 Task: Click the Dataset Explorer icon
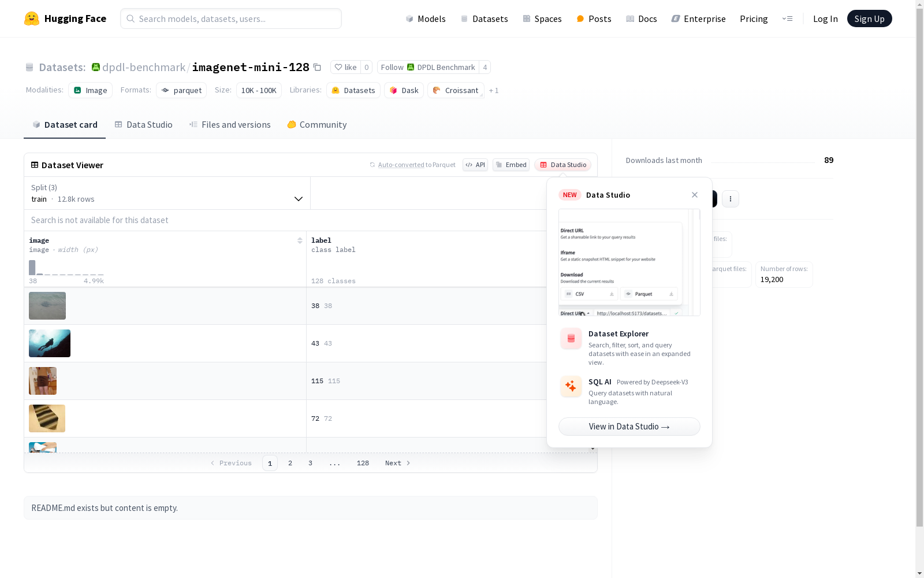coord(571,339)
